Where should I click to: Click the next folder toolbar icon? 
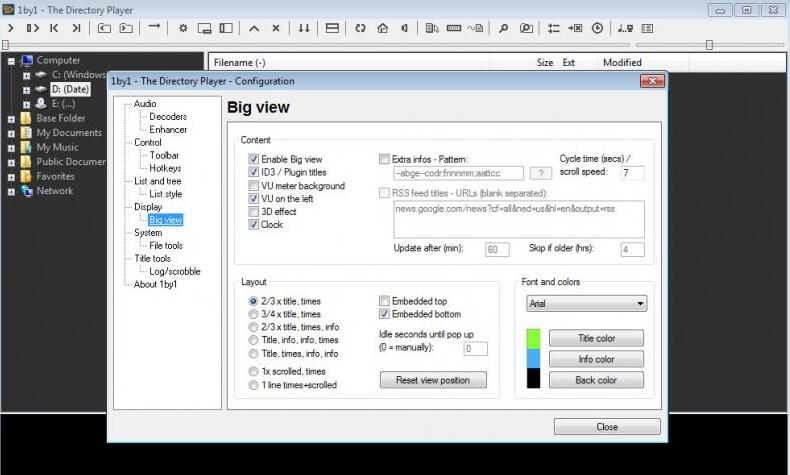pos(126,28)
